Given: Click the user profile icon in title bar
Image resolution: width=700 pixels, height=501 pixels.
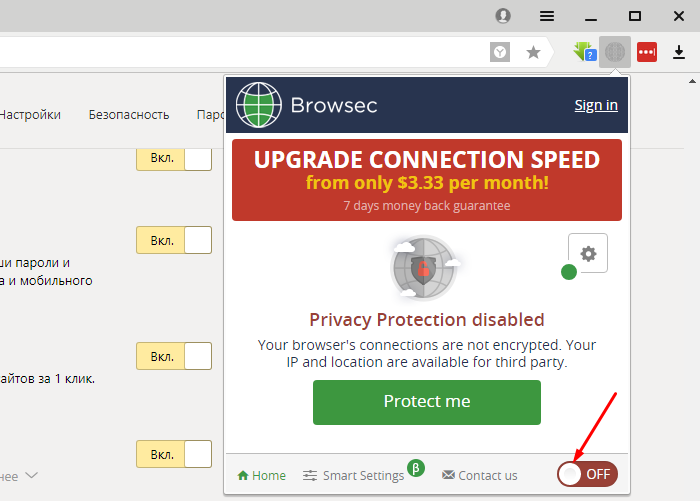Looking at the screenshot, I should [503, 16].
